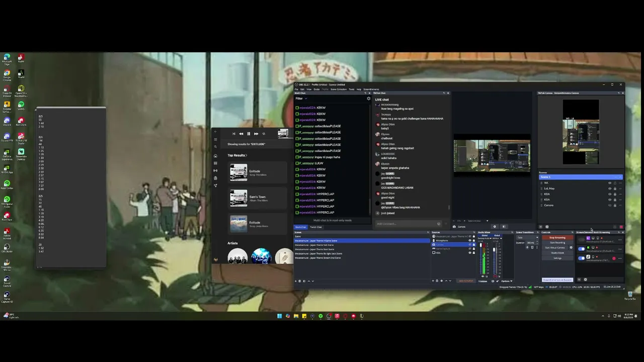Open the Scene Collection menu
The height and width of the screenshot is (362, 644).
click(x=339, y=89)
